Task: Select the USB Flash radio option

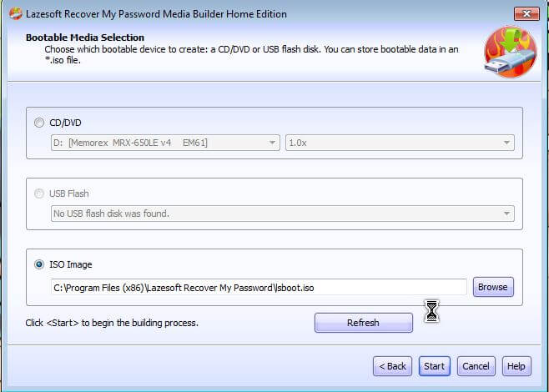Action: click(39, 193)
